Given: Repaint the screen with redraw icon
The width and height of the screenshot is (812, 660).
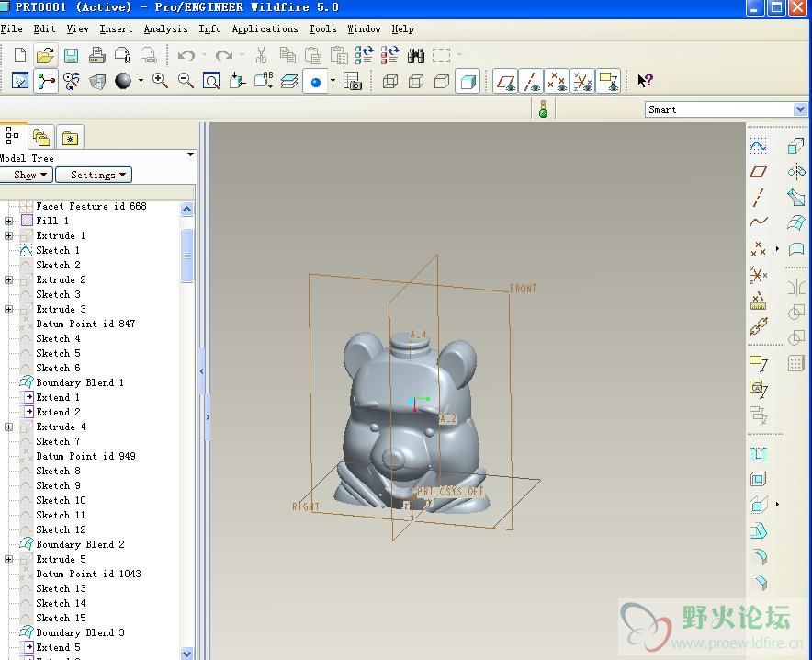Looking at the screenshot, I should pyautogui.click(x=20, y=81).
